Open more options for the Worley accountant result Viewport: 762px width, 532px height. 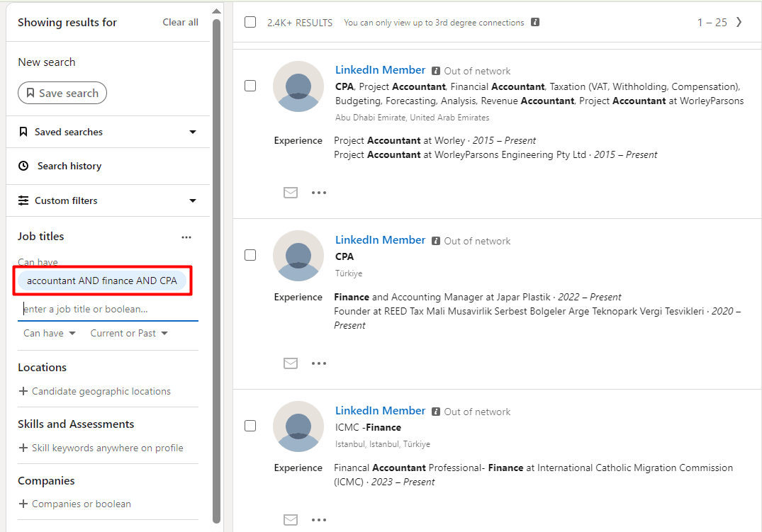[319, 193]
